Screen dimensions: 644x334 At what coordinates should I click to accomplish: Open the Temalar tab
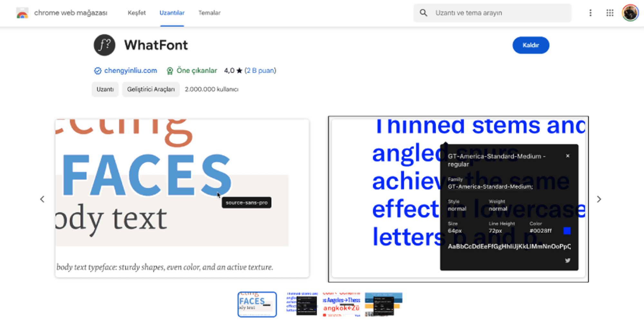209,13
